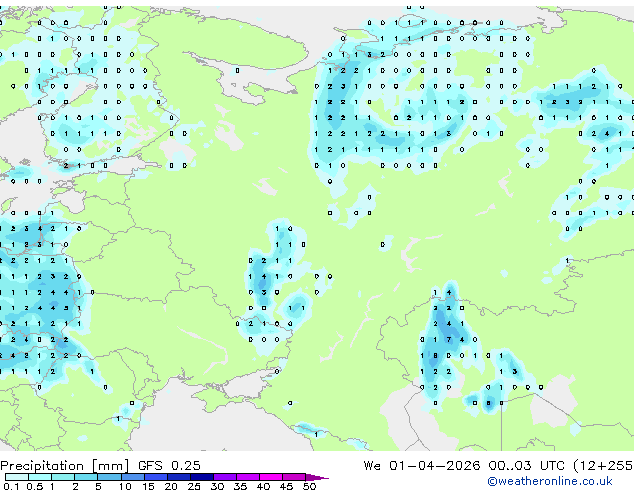Pick the lightest 0.1–0.5 mm legend swatch
This screenshot has width=634, height=490.
(17, 477)
